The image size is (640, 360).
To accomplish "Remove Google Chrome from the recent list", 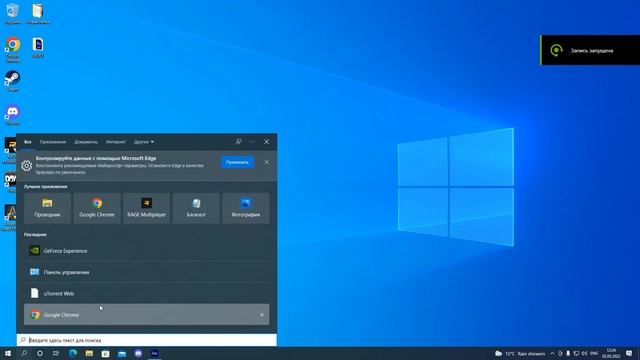I will 262,315.
